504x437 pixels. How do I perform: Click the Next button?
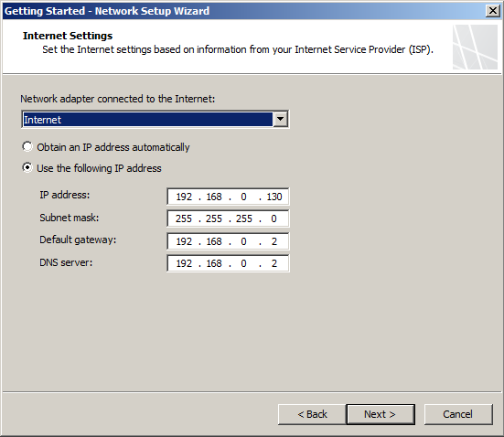[381, 414]
